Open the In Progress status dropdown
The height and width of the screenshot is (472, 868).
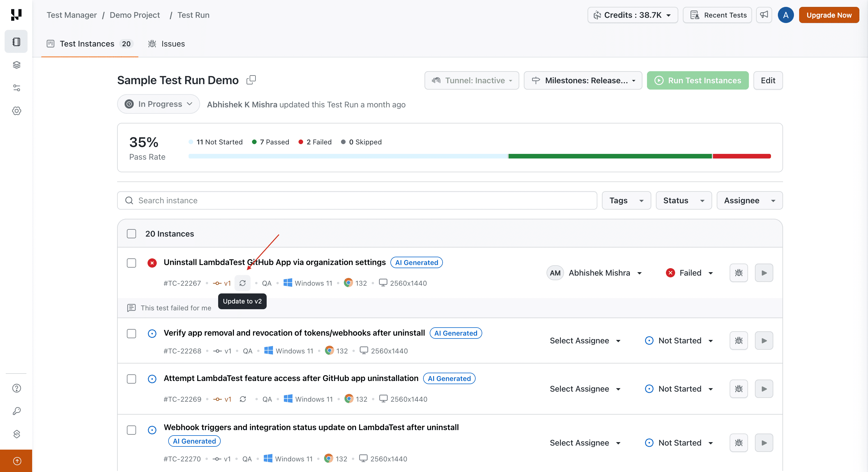[158, 104]
